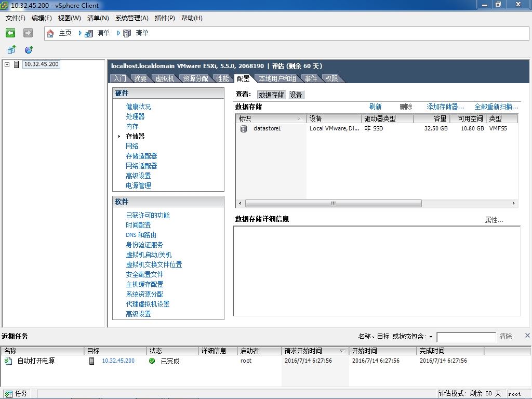532x399 pixels.
Task: Open 网络 under hardware
Action: click(x=132, y=146)
